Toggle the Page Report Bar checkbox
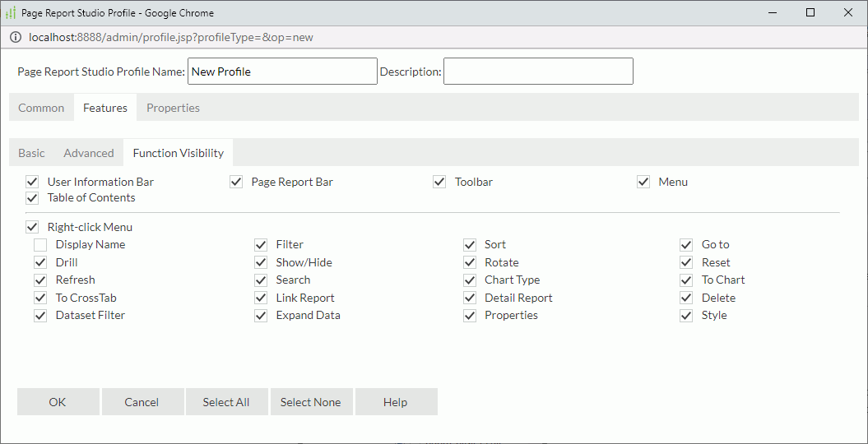 236,182
